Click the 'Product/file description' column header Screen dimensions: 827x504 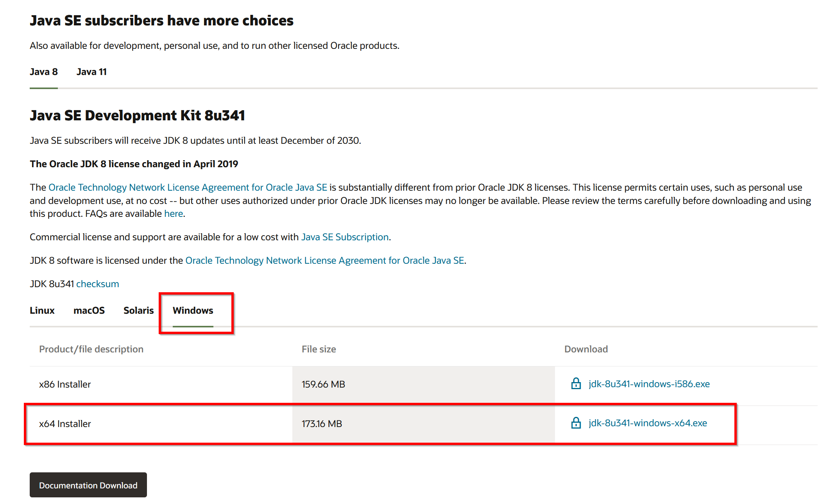91,349
